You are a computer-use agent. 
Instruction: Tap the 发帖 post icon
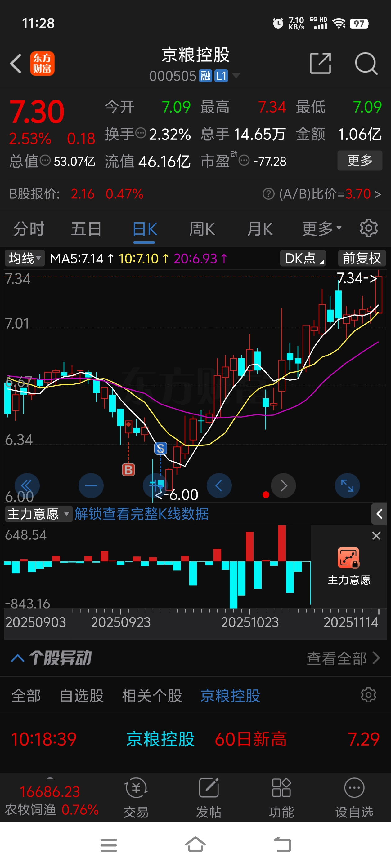(x=209, y=798)
